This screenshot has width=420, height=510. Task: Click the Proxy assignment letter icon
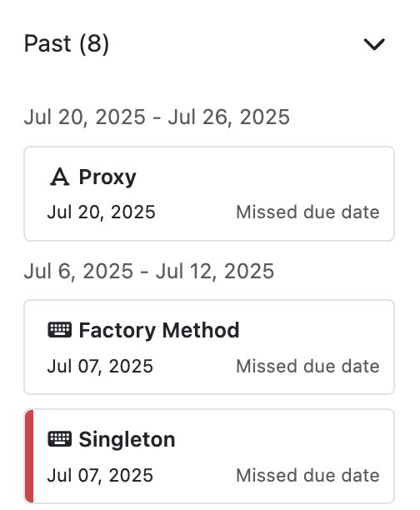click(59, 177)
